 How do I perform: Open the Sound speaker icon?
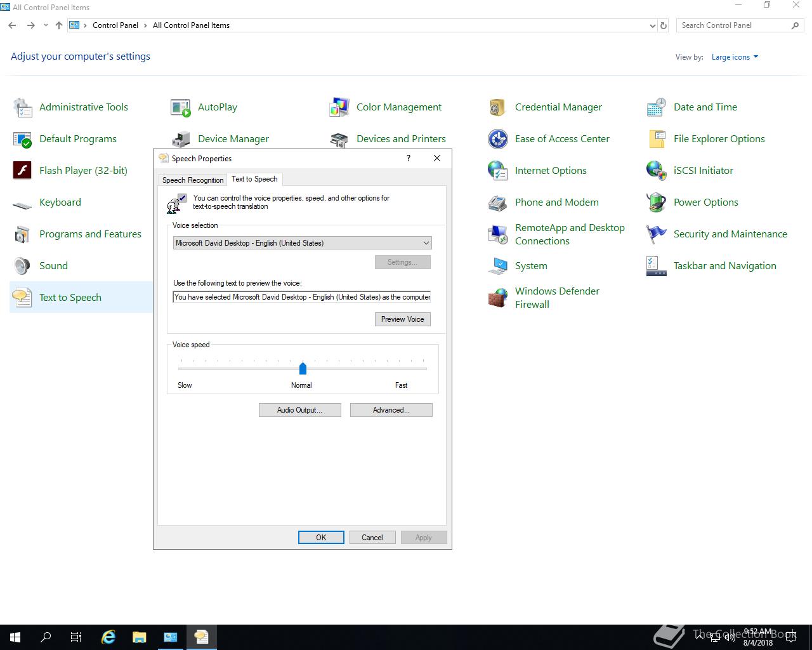pos(22,266)
